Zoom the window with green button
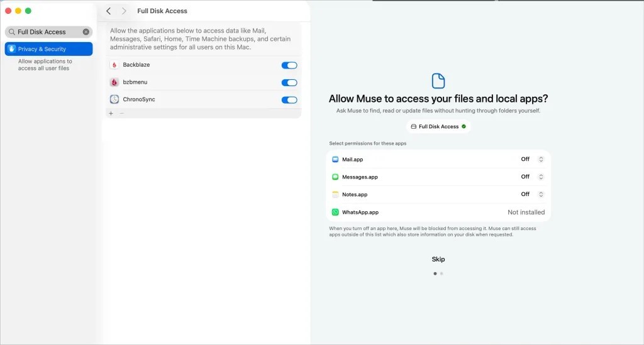This screenshot has width=644, height=345. (x=28, y=11)
